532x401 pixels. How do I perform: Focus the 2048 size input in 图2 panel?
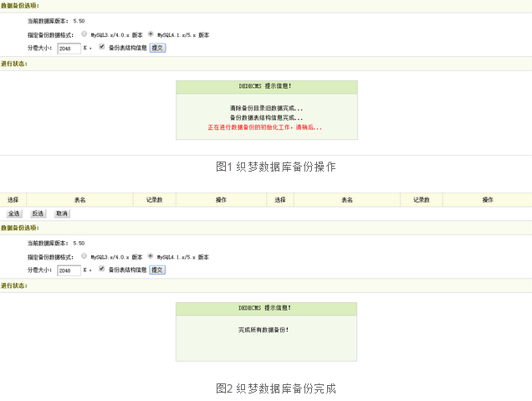(69, 270)
